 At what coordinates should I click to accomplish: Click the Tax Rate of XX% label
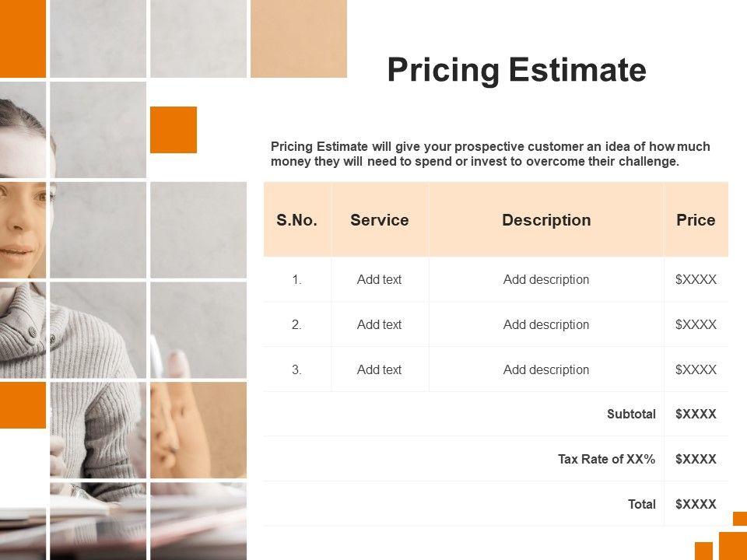tap(606, 459)
